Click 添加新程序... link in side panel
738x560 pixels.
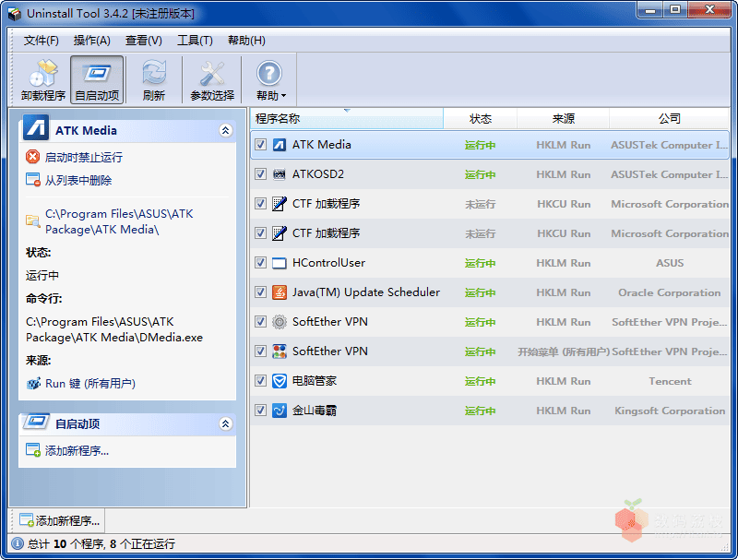click(x=77, y=451)
